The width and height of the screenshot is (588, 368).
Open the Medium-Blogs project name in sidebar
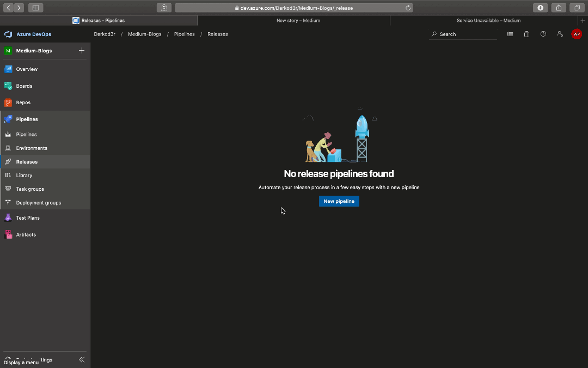click(x=34, y=51)
